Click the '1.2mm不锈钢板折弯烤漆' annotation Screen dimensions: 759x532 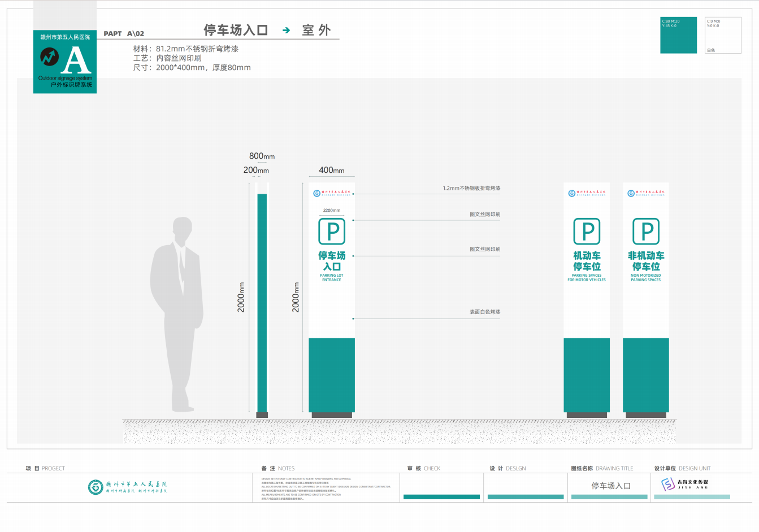pyautogui.click(x=471, y=188)
